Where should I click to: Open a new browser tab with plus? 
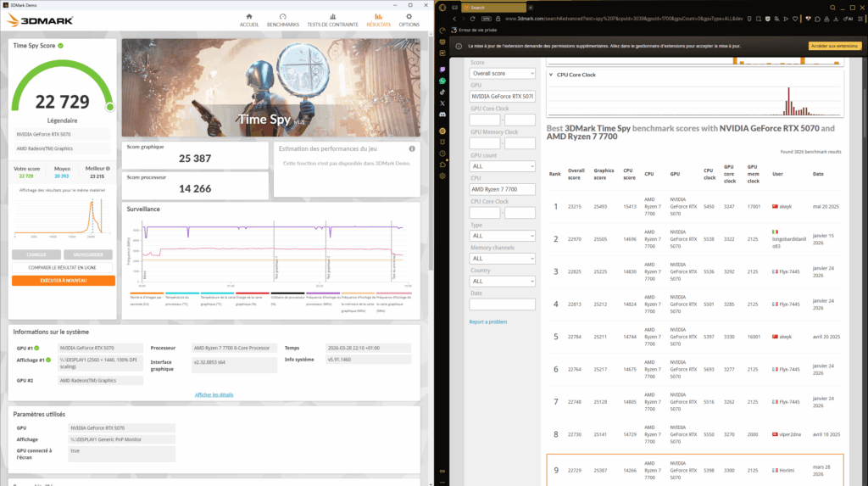point(531,8)
